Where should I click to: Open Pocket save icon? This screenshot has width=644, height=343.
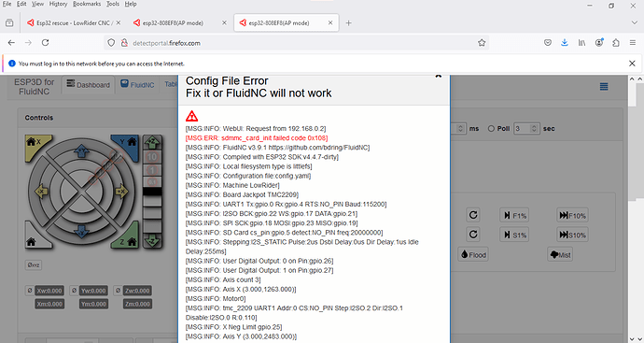point(548,43)
